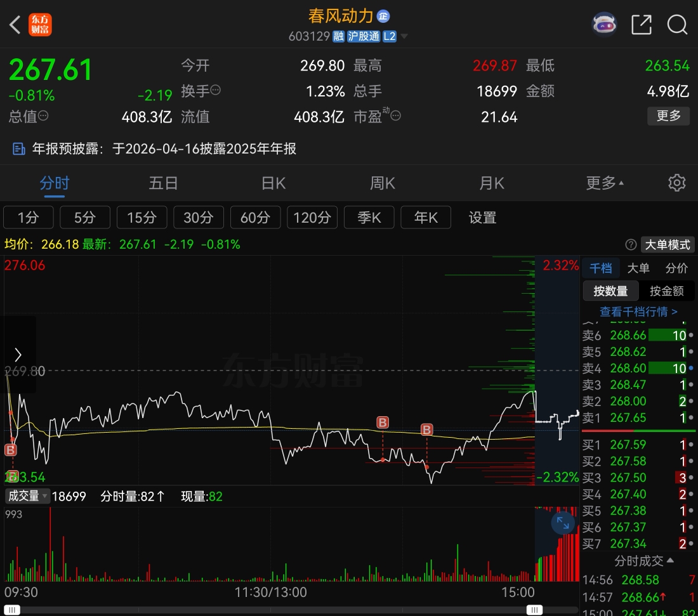Viewport: 698px width, 616px height.
Task: Switch to 分时 tab
Action: click(x=55, y=183)
